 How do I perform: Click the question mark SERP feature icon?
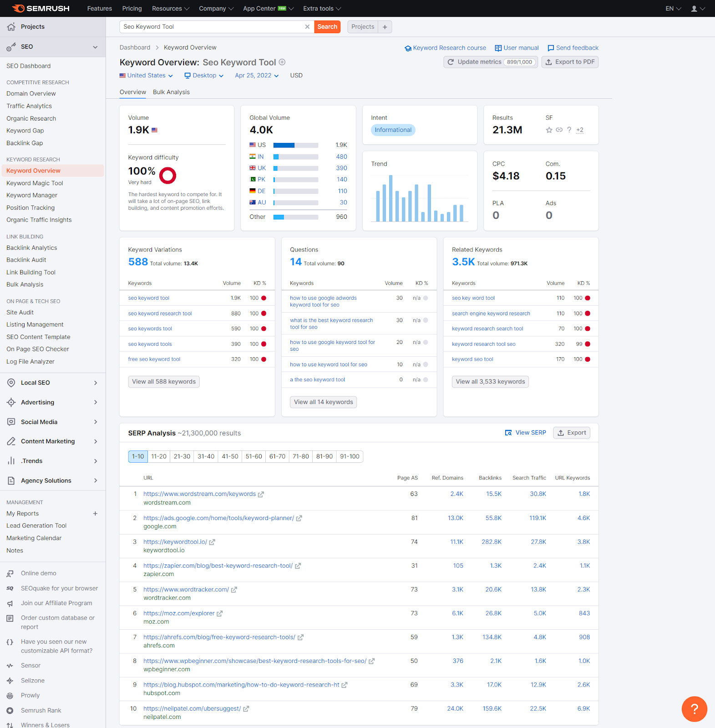click(x=569, y=130)
